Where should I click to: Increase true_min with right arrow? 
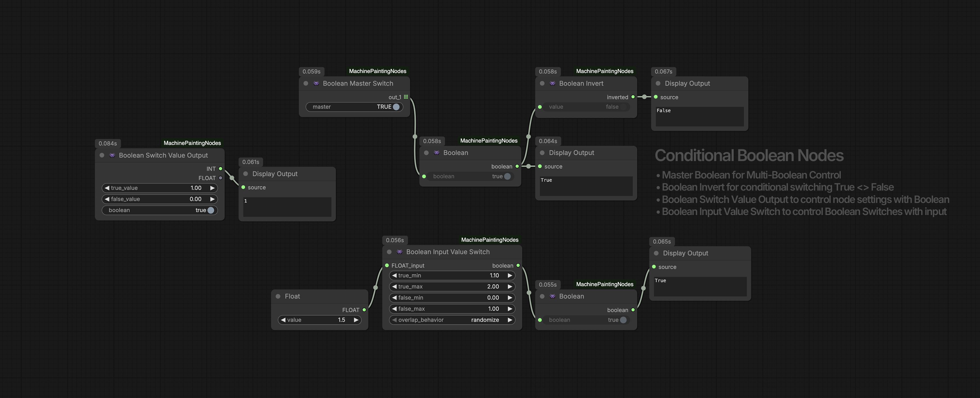point(510,275)
